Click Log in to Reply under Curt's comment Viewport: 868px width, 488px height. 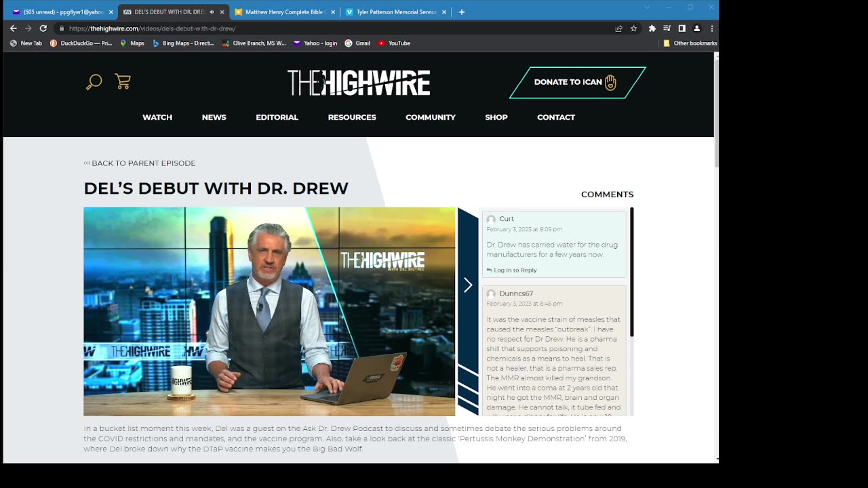tap(512, 270)
